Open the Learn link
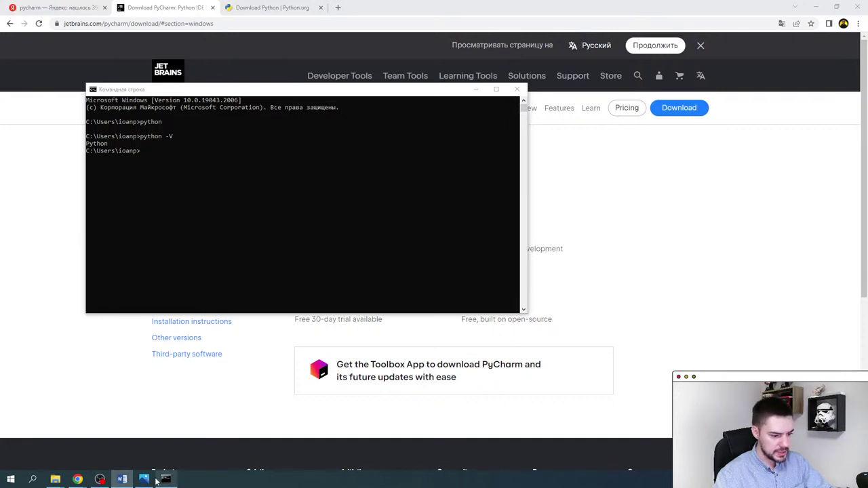Image resolution: width=868 pixels, height=488 pixels. pos(591,108)
